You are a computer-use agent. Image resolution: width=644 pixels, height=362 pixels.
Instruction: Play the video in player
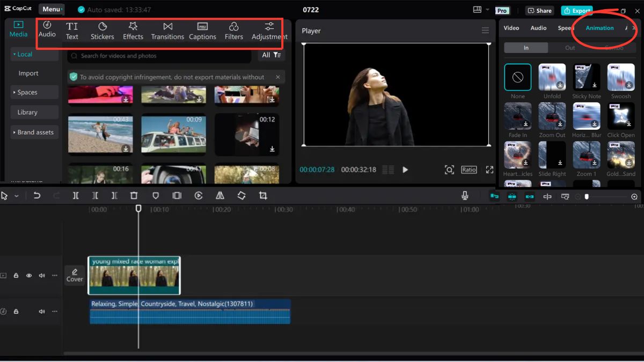point(405,169)
